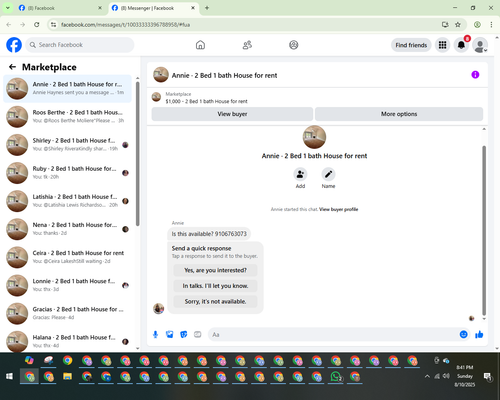Go to Home feed icon
Screen dimensions: 500x400
pyautogui.click(x=200, y=45)
